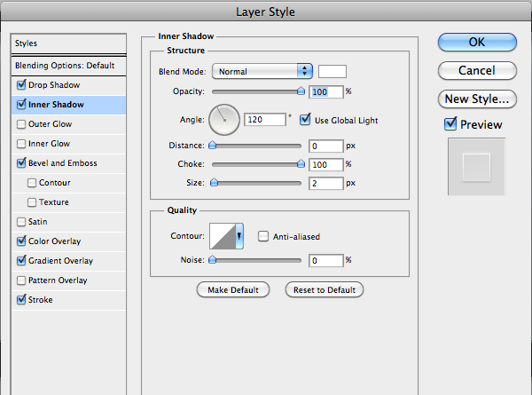This screenshot has height=395, width=532.
Task: Click the Distance slider handle
Action: click(213, 145)
